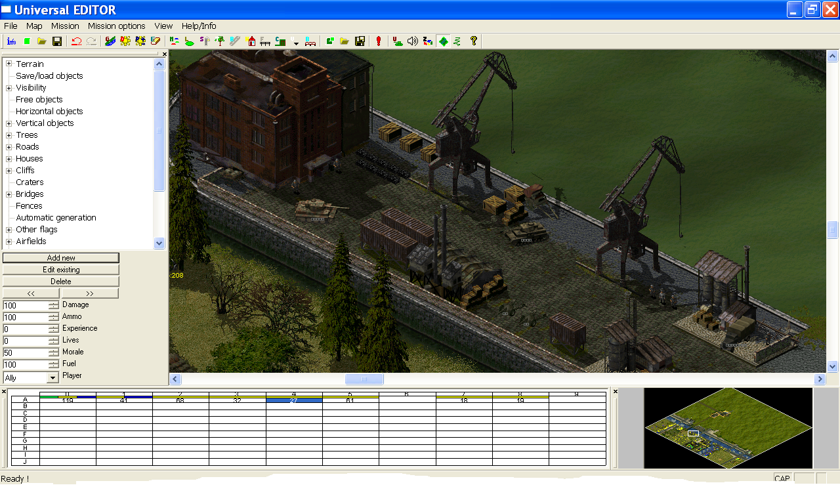Screen dimensions: 840x504
Task: Click the table cell showing 119
Action: click(x=68, y=400)
